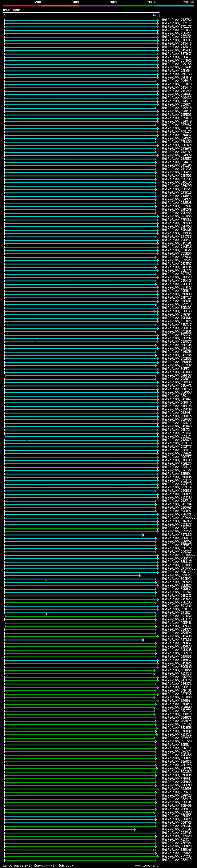Open hit UniRef100_P09186
197x868 pixels.
176,64
